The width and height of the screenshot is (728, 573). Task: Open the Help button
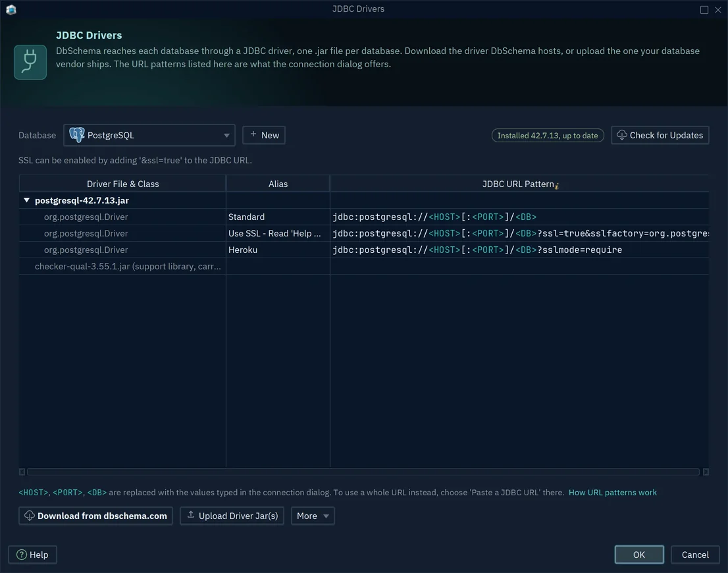click(x=32, y=555)
